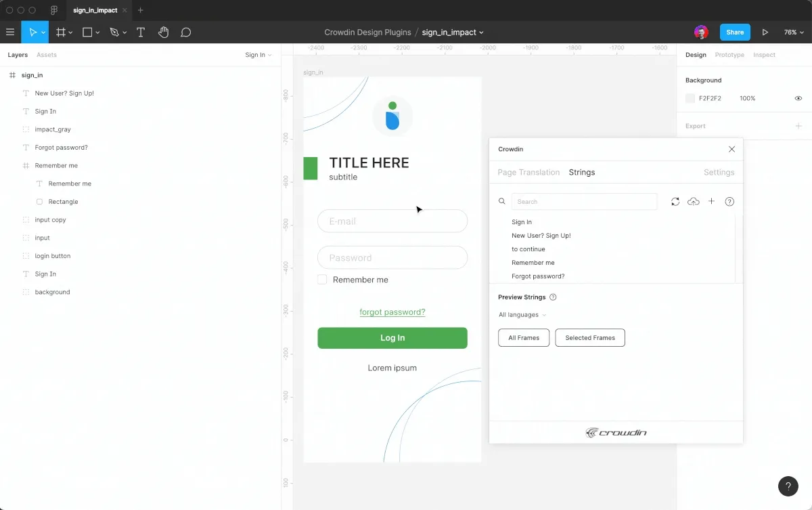Upload strings via the cloud icon

pyautogui.click(x=693, y=201)
